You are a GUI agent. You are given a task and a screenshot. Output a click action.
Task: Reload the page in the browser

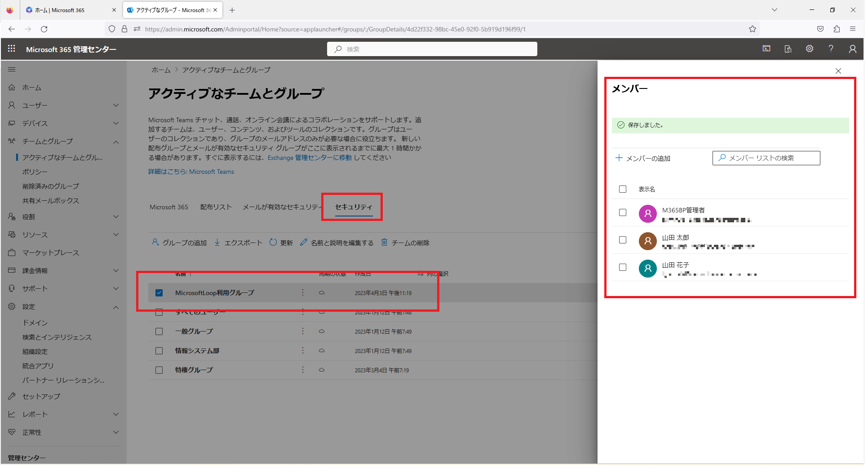pyautogui.click(x=44, y=29)
